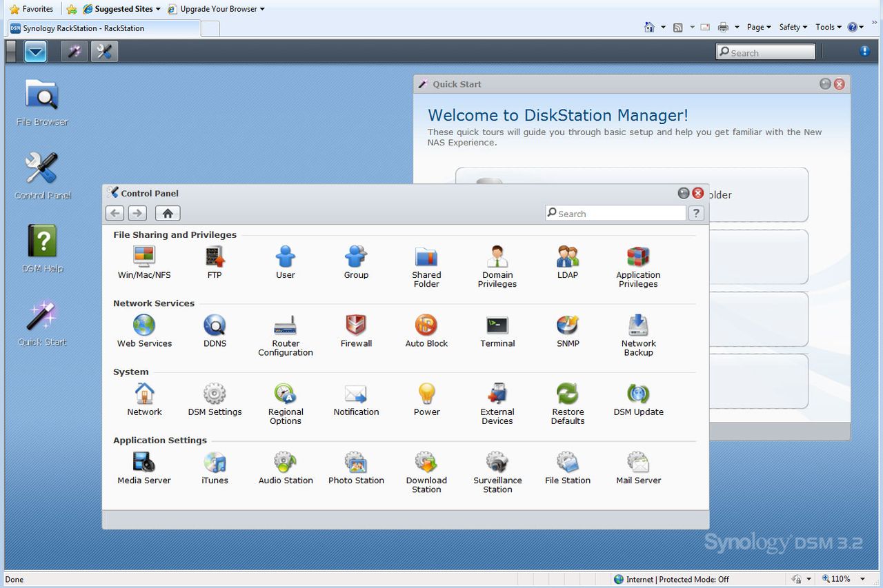
Task: Open the Safety menu
Action: tap(793, 27)
